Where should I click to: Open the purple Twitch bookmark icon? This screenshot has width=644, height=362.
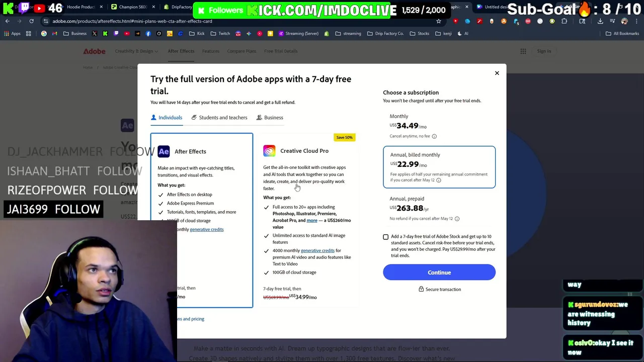[x=116, y=34]
